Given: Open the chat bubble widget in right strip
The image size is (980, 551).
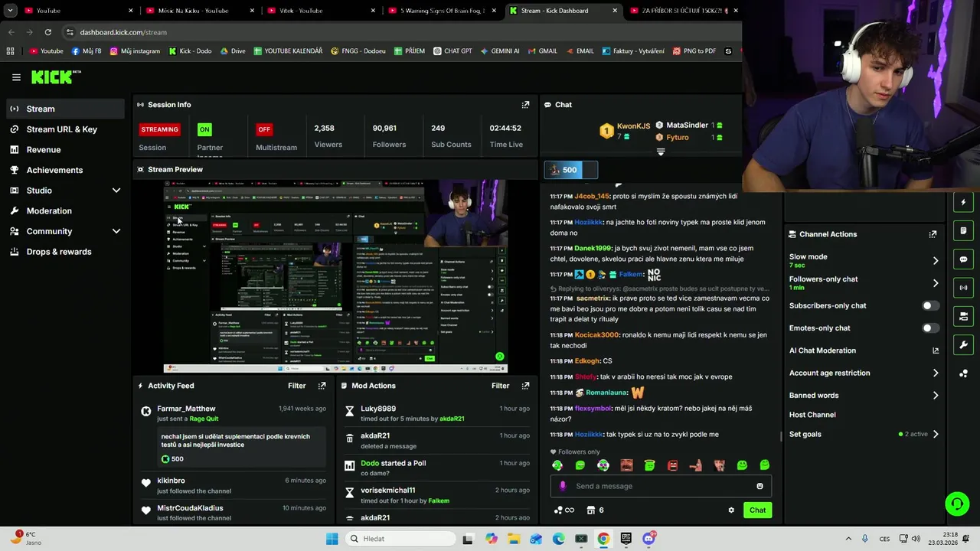Looking at the screenshot, I should pyautogui.click(x=963, y=259).
